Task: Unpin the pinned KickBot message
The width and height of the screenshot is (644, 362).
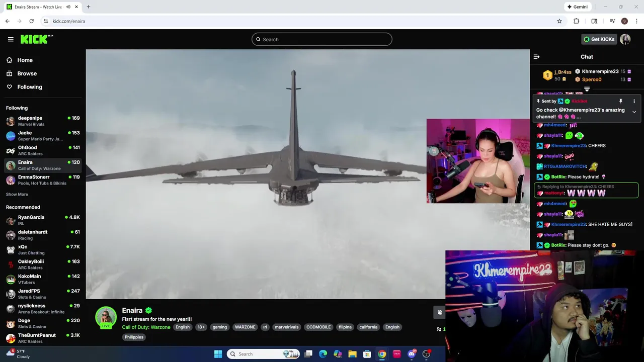Action: pos(621,101)
